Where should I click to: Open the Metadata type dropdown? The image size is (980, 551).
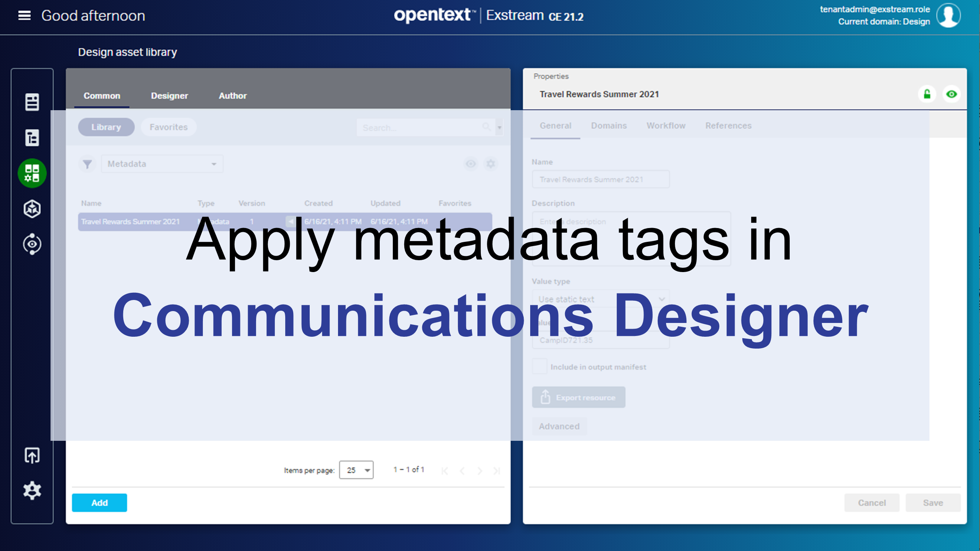pyautogui.click(x=162, y=164)
